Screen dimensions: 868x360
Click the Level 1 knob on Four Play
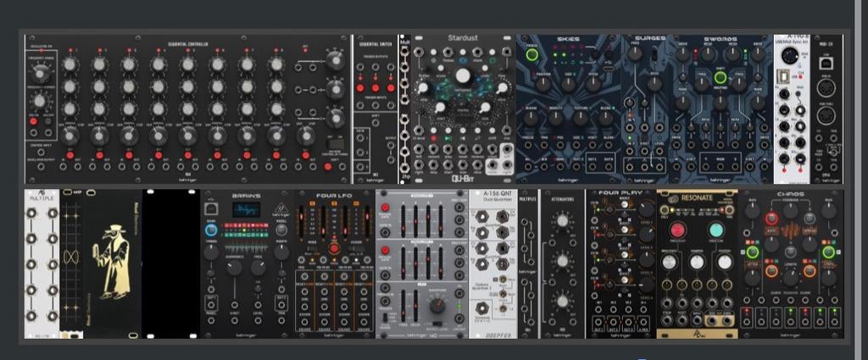pyautogui.click(x=645, y=208)
